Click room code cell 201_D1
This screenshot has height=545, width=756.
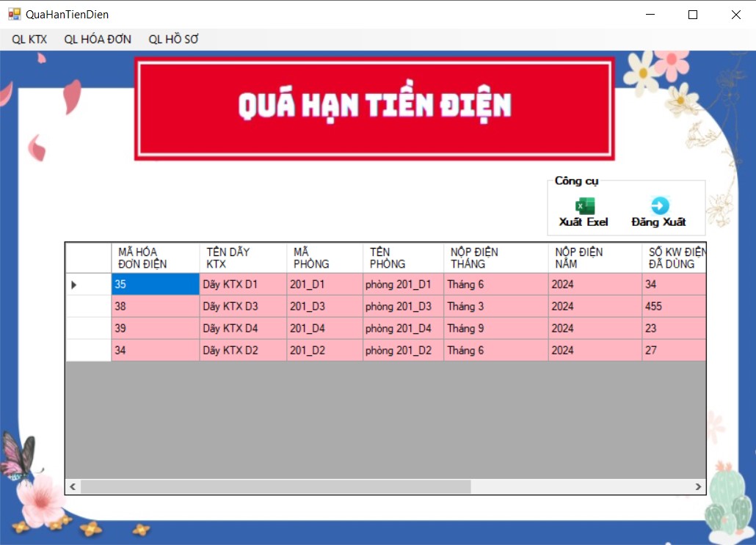pyautogui.click(x=324, y=285)
